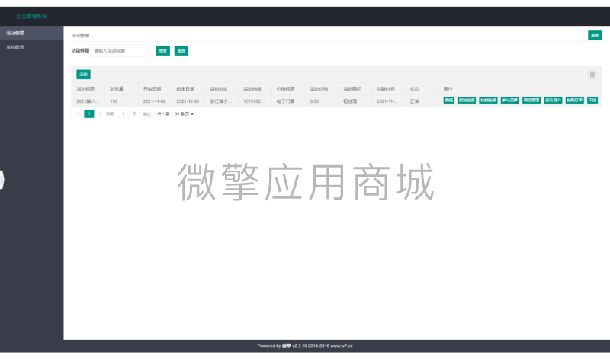Open 活动管理 in the sidebar
610x364 pixels.
pyautogui.click(x=31, y=33)
